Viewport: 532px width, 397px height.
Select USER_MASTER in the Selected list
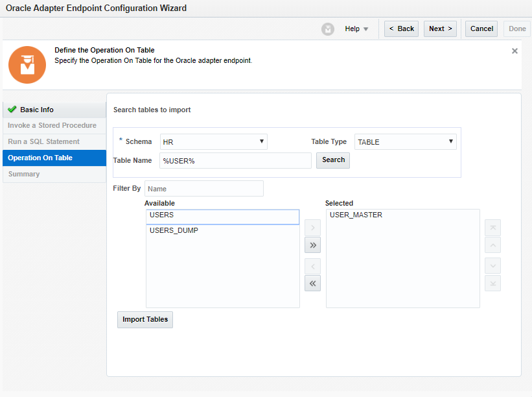pos(356,215)
